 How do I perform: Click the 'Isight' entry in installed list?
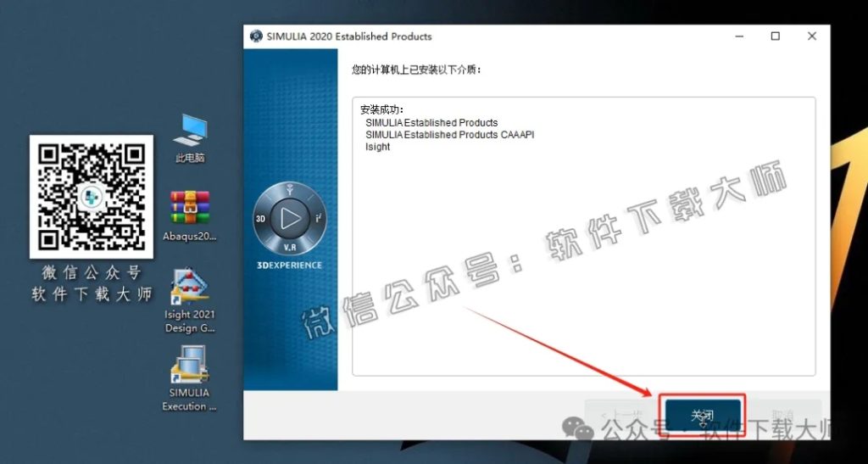377,147
